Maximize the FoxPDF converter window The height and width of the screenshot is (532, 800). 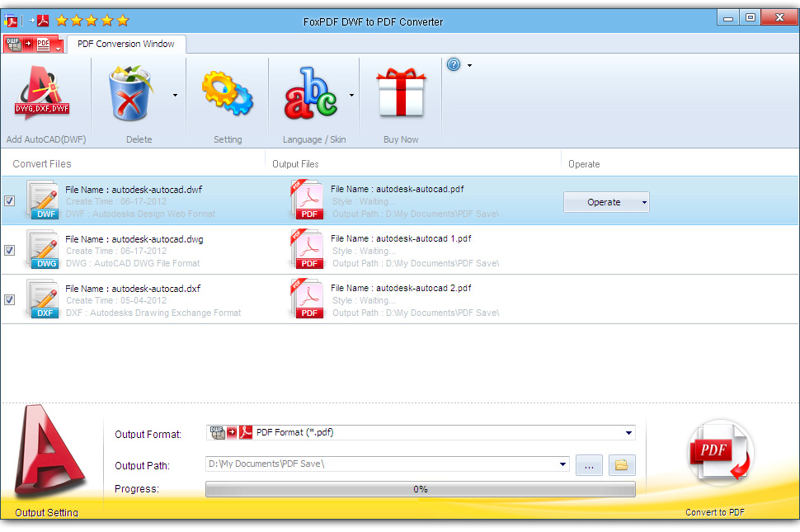750,18
